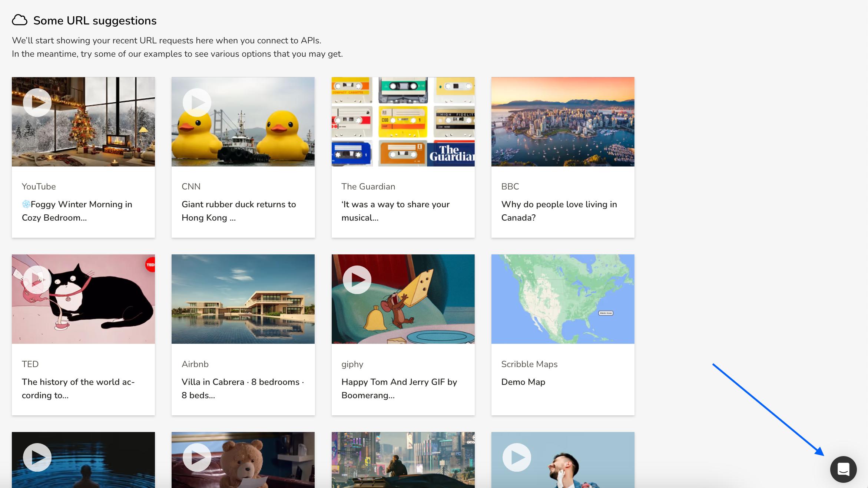Open the chat support widget icon
Screen dimensions: 868x488
pyautogui.click(x=843, y=469)
